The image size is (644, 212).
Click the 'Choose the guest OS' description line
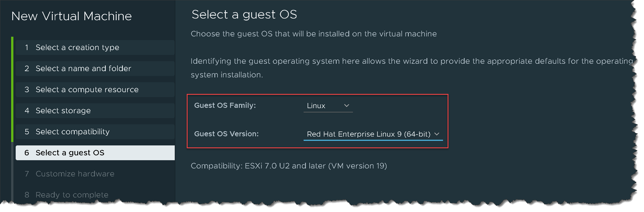[x=313, y=34]
